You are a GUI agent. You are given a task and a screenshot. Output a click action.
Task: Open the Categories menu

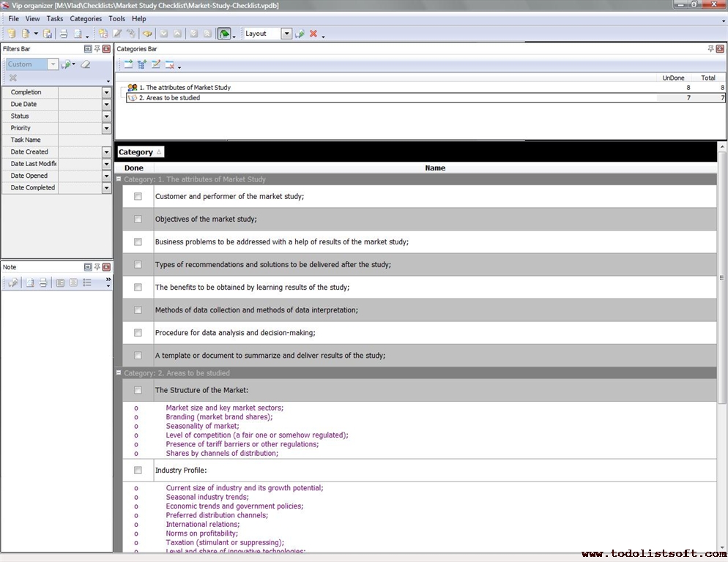[x=86, y=18]
